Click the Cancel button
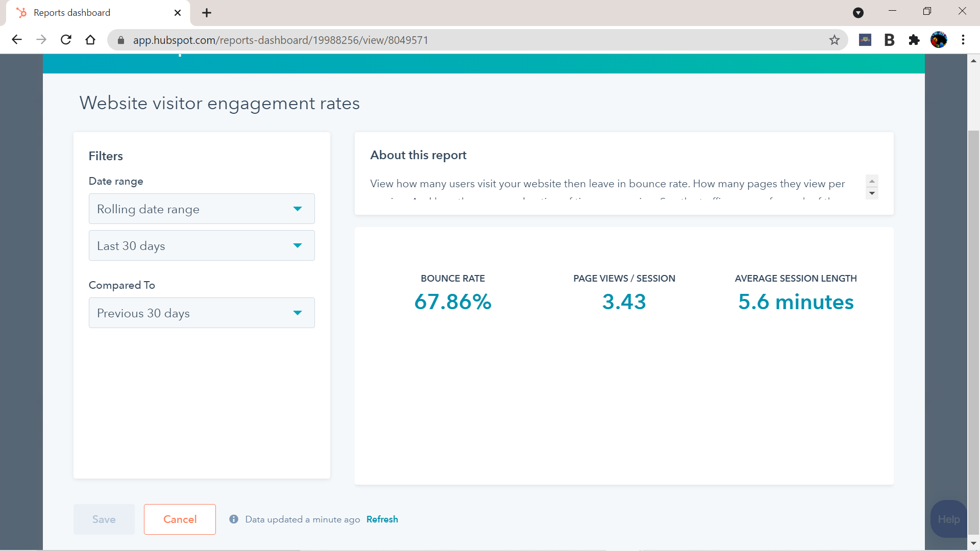 coord(180,519)
